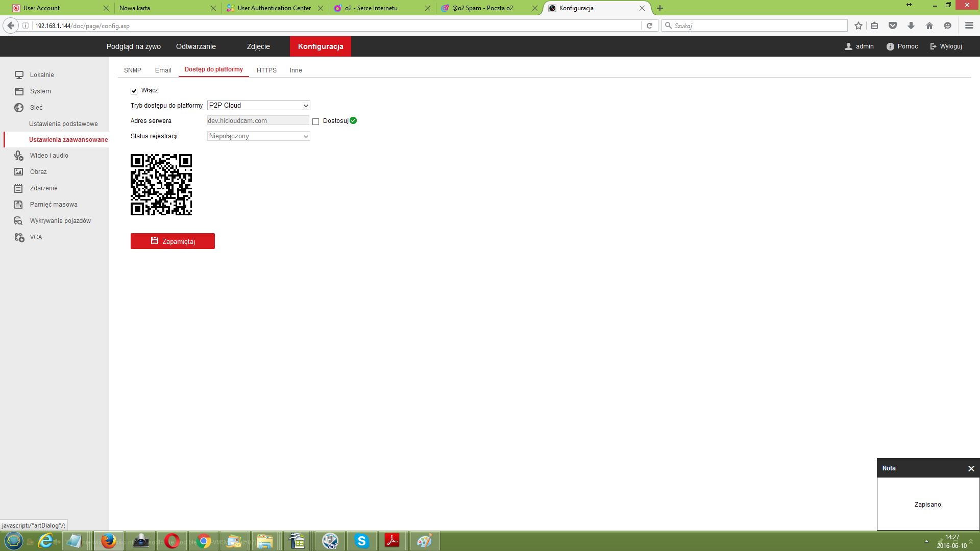Switch to the HTTPS tab

click(x=266, y=70)
